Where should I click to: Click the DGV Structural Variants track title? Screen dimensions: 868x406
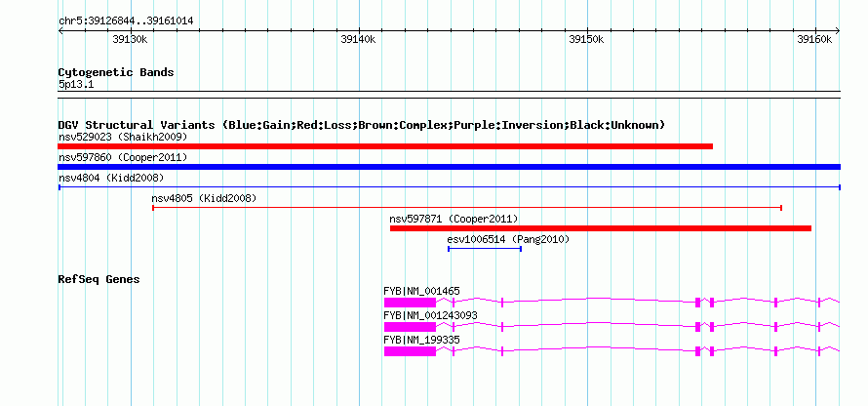362,125
